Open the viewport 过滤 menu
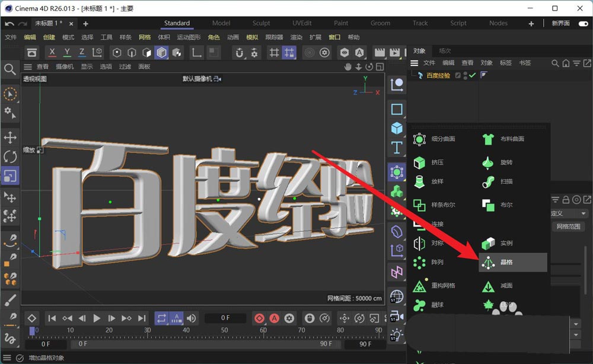 (125, 67)
